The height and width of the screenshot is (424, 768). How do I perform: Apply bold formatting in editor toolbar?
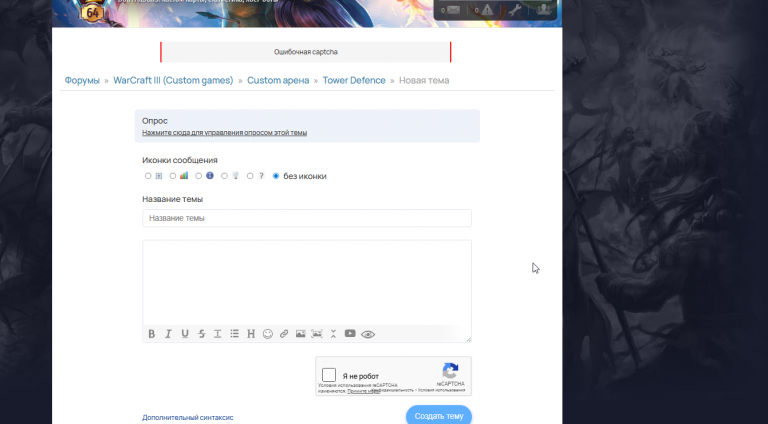point(152,334)
